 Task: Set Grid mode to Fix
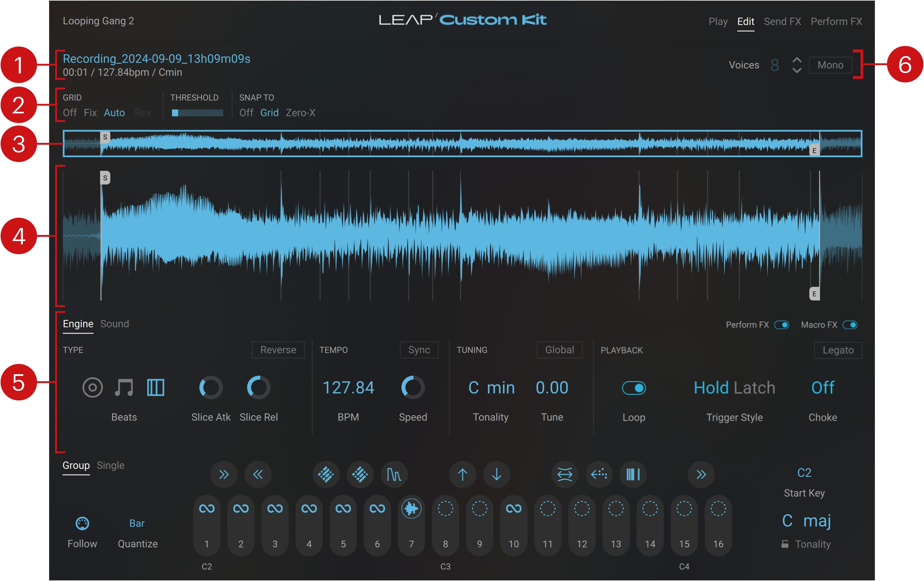pyautogui.click(x=90, y=113)
